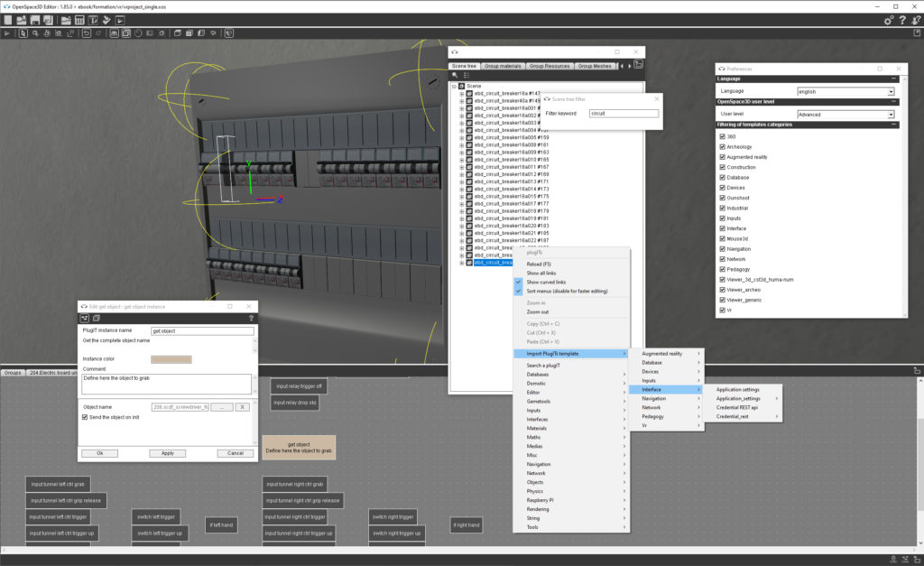The width and height of the screenshot is (924, 566).
Task: Open the Language dropdown in Preferences
Action: [x=845, y=91]
